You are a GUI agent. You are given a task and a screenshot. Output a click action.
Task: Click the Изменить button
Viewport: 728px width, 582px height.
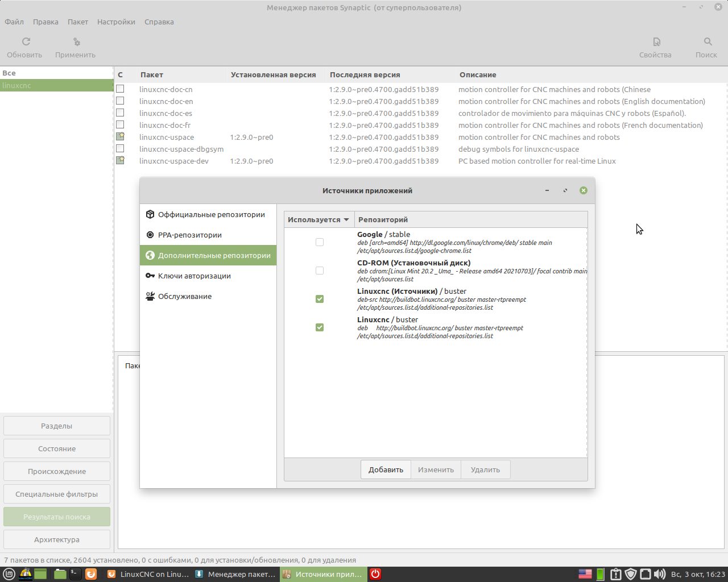[x=436, y=469]
